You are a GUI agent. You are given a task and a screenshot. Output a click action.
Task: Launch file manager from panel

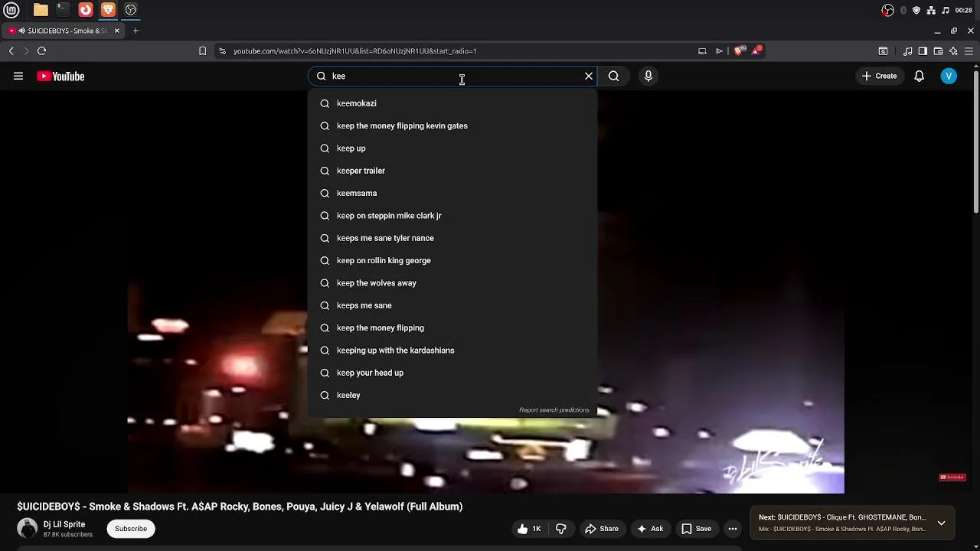tap(41, 10)
